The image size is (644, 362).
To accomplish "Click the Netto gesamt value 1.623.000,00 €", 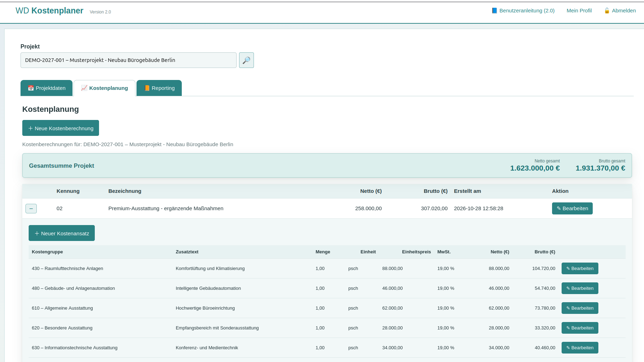I will tap(535, 168).
